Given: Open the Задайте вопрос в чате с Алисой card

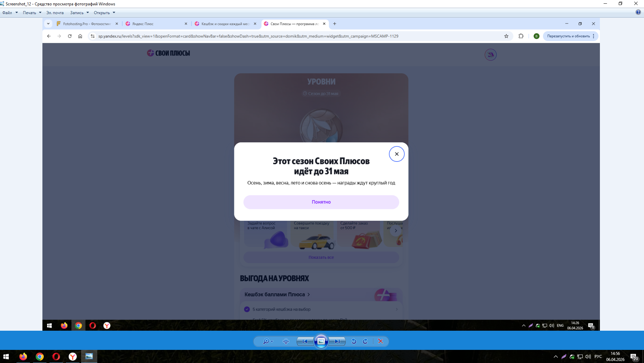Looking at the screenshot, I should tap(266, 234).
